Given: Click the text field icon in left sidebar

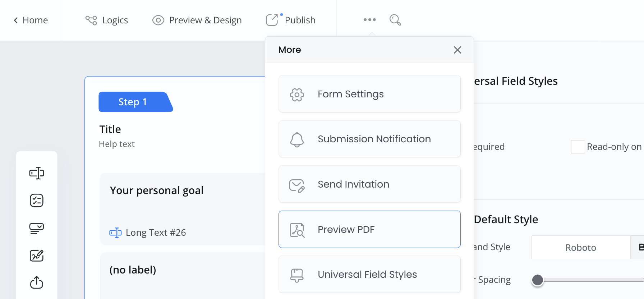Looking at the screenshot, I should [37, 173].
